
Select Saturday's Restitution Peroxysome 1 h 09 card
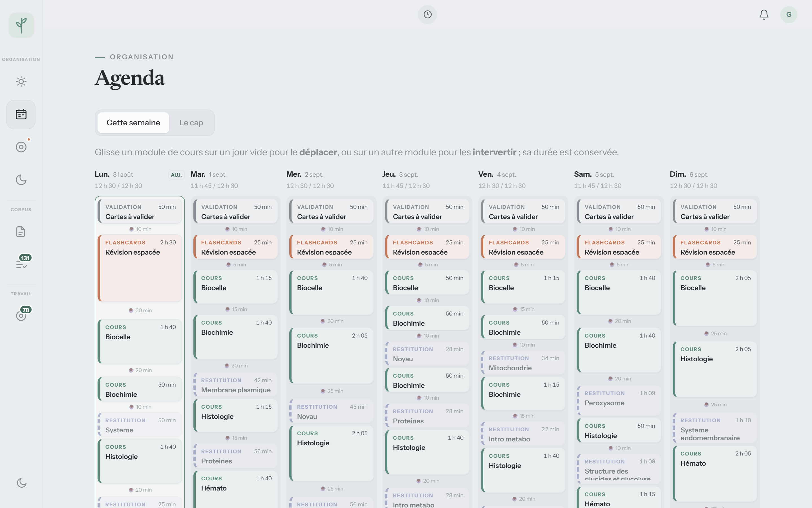coord(619,400)
